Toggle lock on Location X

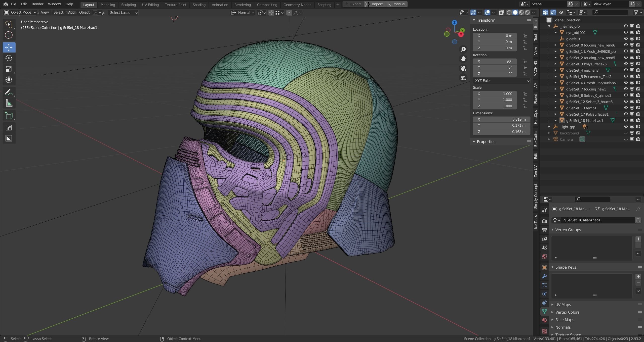[525, 36]
